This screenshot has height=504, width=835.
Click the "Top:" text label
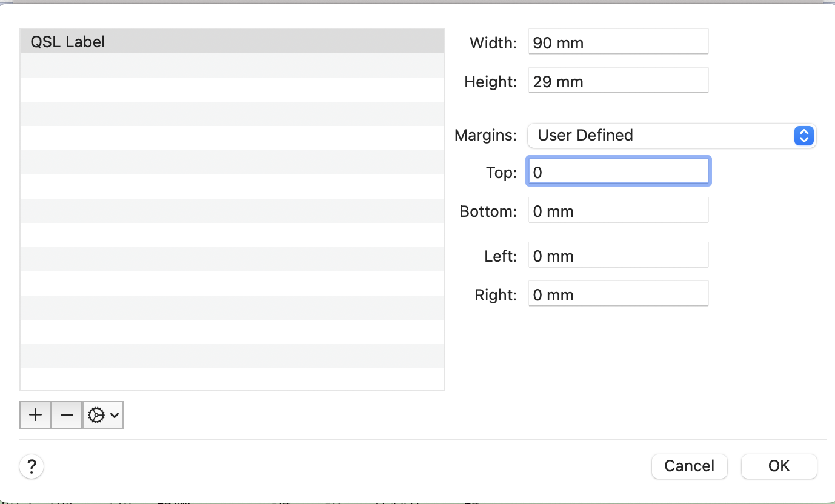tap(501, 173)
